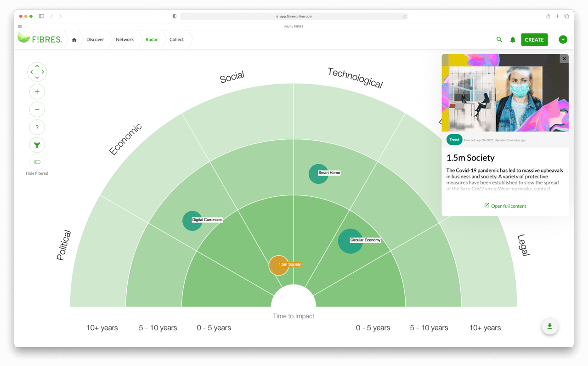Viewport: 588px width, 366px height.
Task: Click the download icon at bottom right
Action: click(x=549, y=326)
